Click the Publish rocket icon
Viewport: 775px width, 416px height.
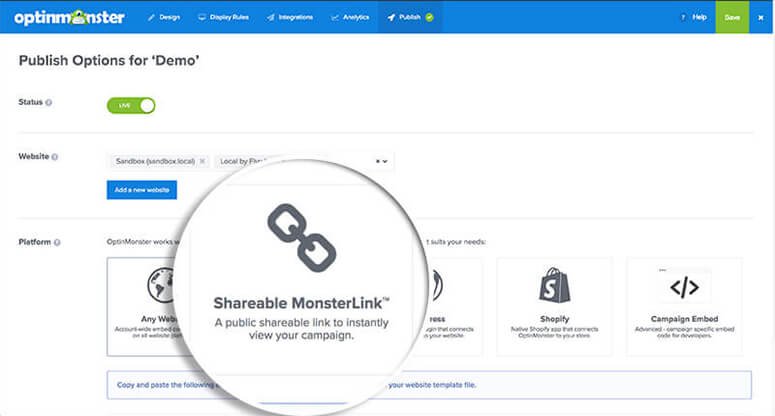(x=391, y=17)
